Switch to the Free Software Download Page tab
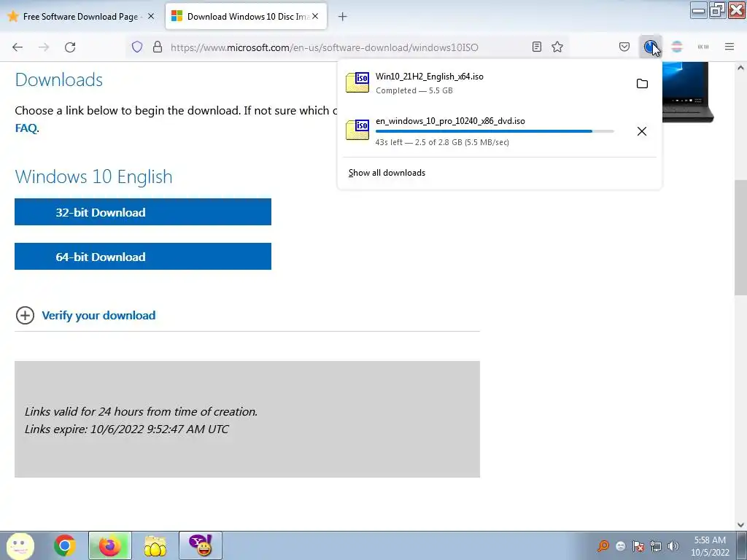Screen dimensions: 747x560 (82, 16)
